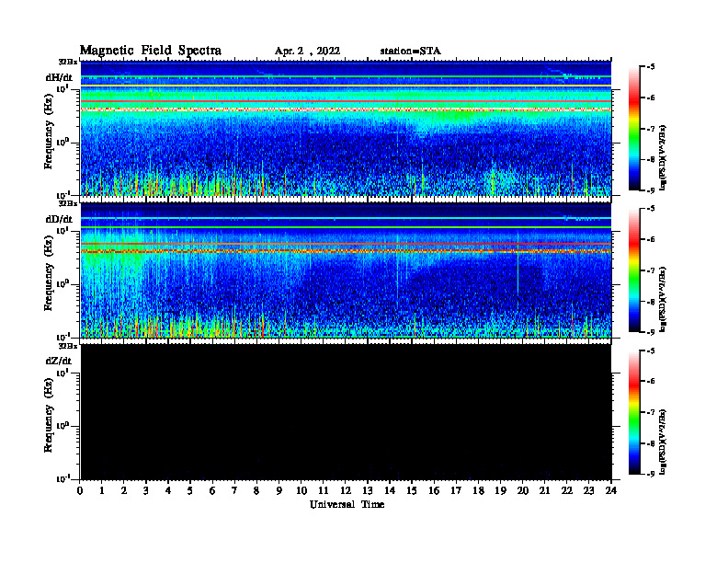Click hour '11' on the time axis
Image resolution: width=728 pixels, height=563 pixels.
click(324, 491)
